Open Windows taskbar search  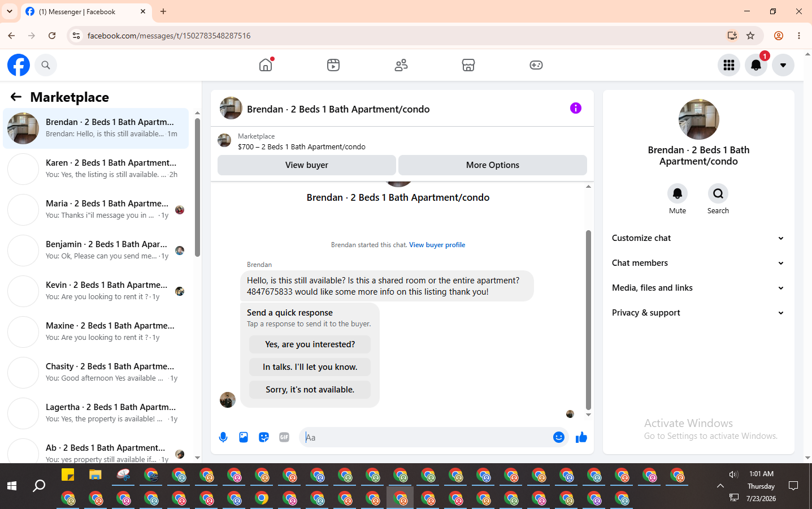[x=39, y=486]
